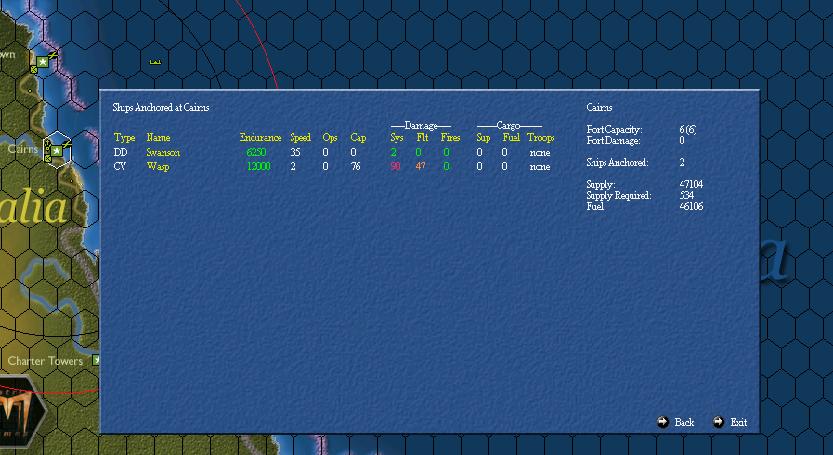
Task: Click the CV type cell for Wasp
Action: click(x=120, y=166)
